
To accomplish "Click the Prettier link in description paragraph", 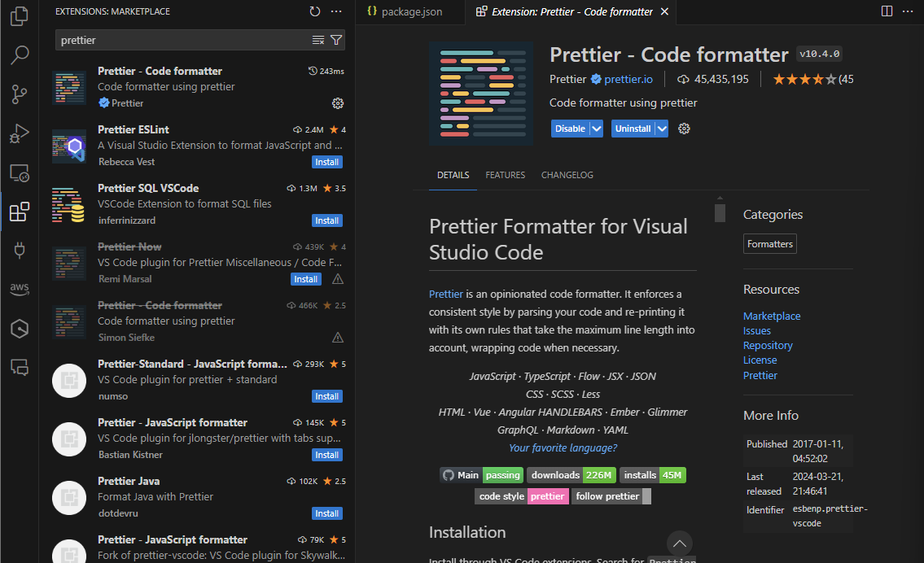I will [445, 294].
